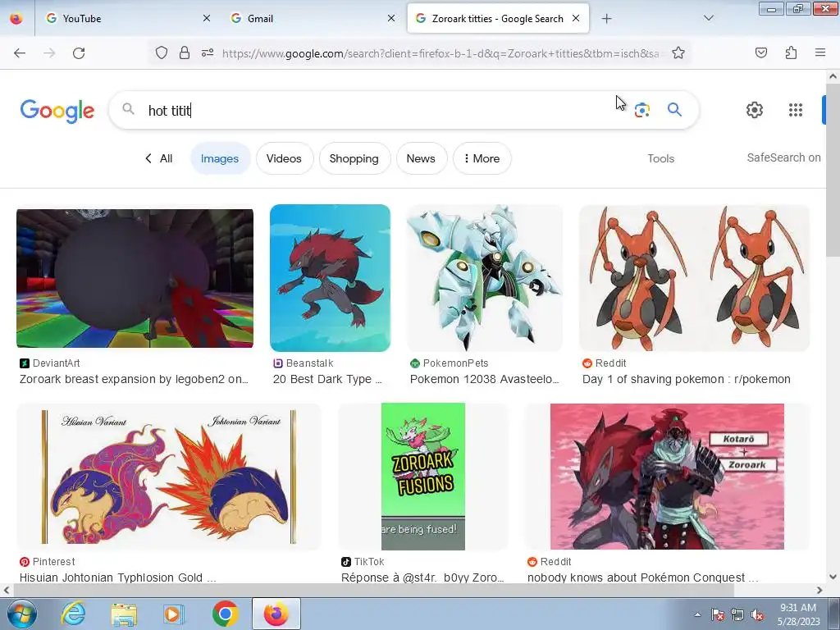Image resolution: width=840 pixels, height=630 pixels.
Task: Launch Google Chrome from the taskbar
Action: (225, 614)
